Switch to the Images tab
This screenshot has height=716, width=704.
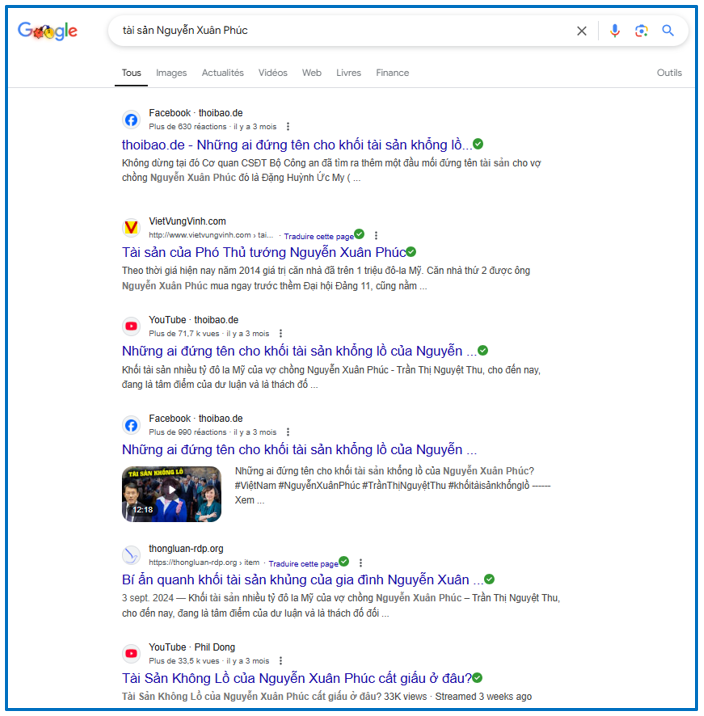point(171,73)
